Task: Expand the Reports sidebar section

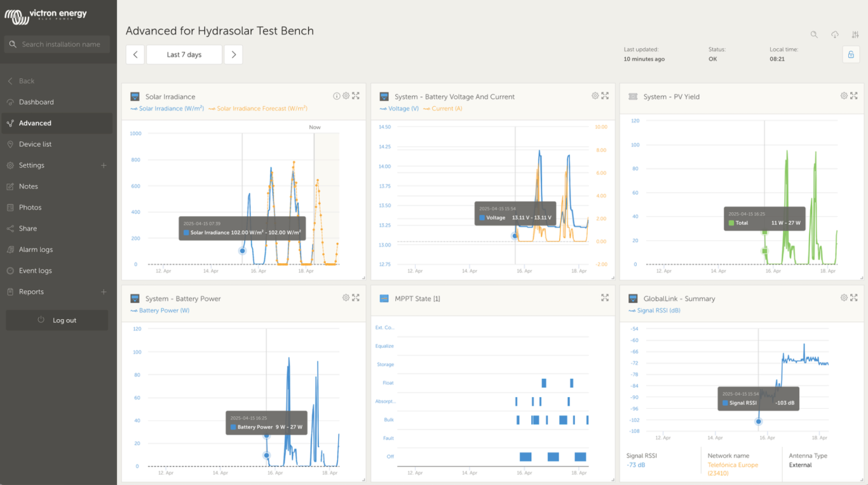Action: (x=104, y=292)
